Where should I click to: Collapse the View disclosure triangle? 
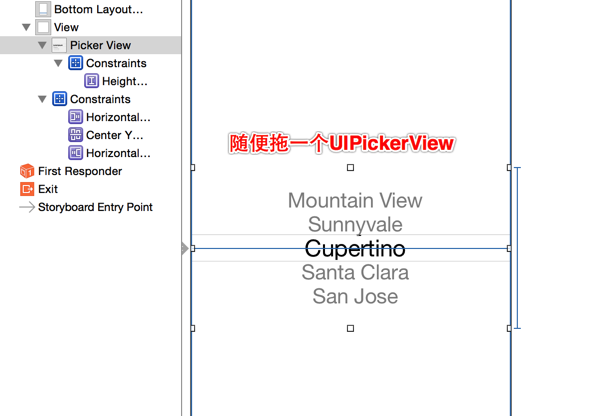pos(26,27)
